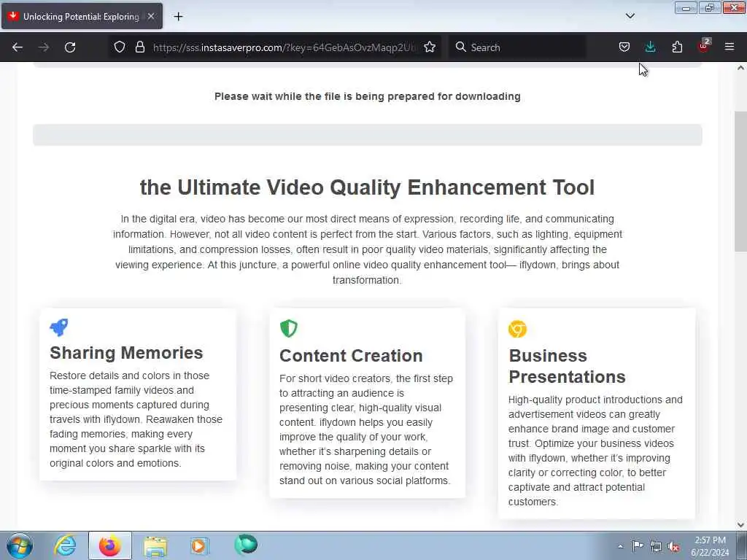
Task: Switch to Firefox in the taskbar
Action: click(110, 545)
